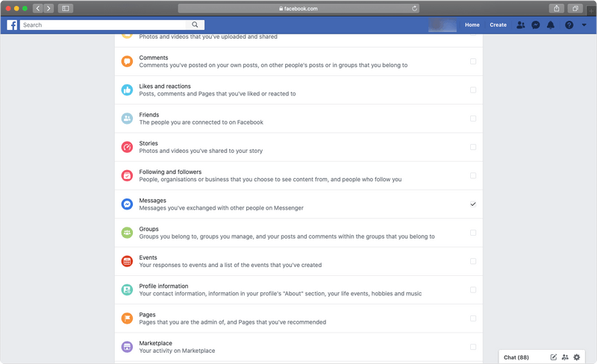Tick the Comments checkbox
Screen dimensions: 597x364
click(x=473, y=61)
